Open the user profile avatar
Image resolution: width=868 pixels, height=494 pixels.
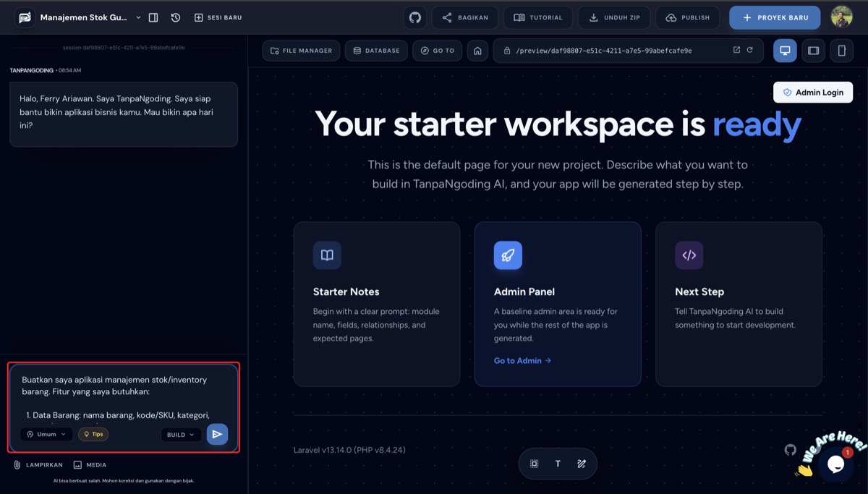pos(841,17)
